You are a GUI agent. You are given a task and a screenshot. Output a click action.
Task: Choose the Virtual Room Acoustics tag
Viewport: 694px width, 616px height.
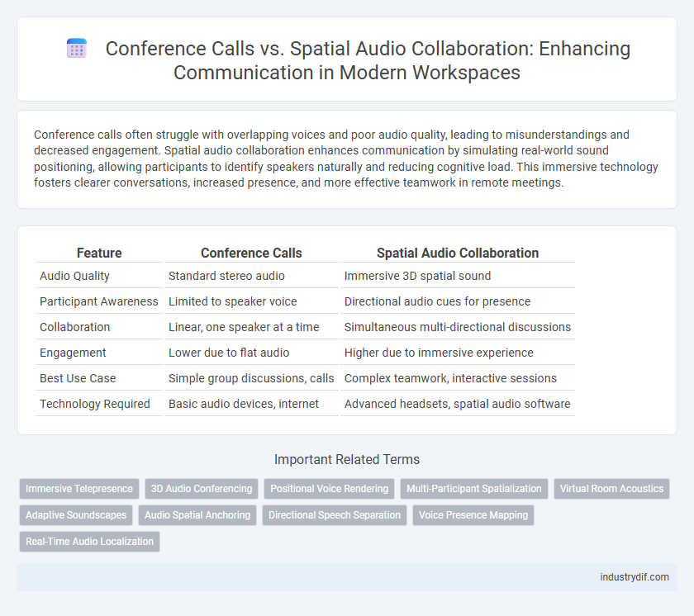pyautogui.click(x=611, y=488)
